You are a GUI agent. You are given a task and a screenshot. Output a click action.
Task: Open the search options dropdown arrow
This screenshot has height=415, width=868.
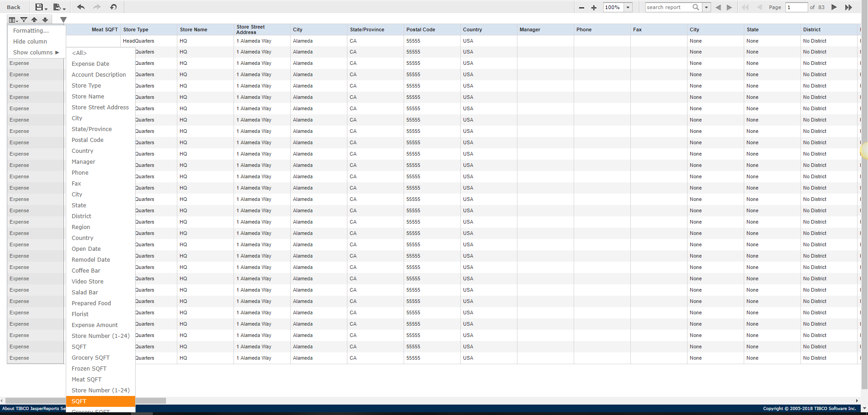coord(706,7)
